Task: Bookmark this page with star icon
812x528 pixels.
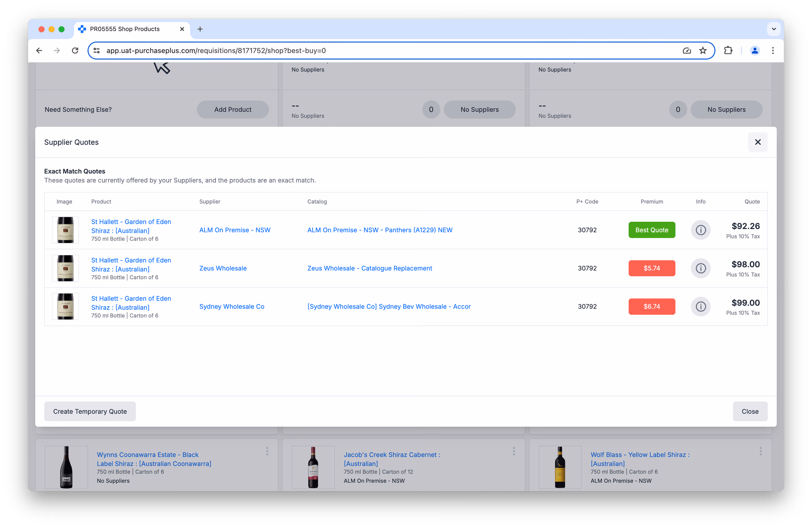Action: (703, 51)
